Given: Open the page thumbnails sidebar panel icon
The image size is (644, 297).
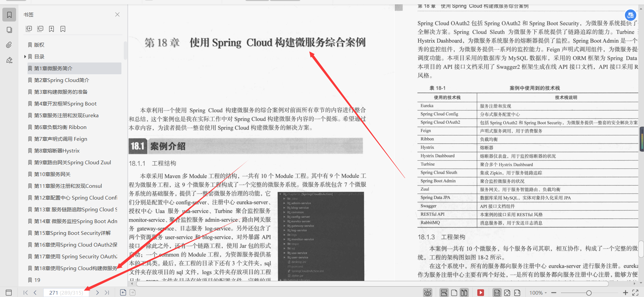Looking at the screenshot, I should pos(9,30).
